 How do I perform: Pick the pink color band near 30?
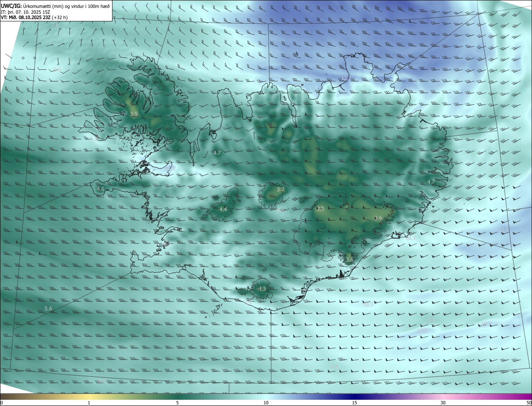[x=443, y=396]
